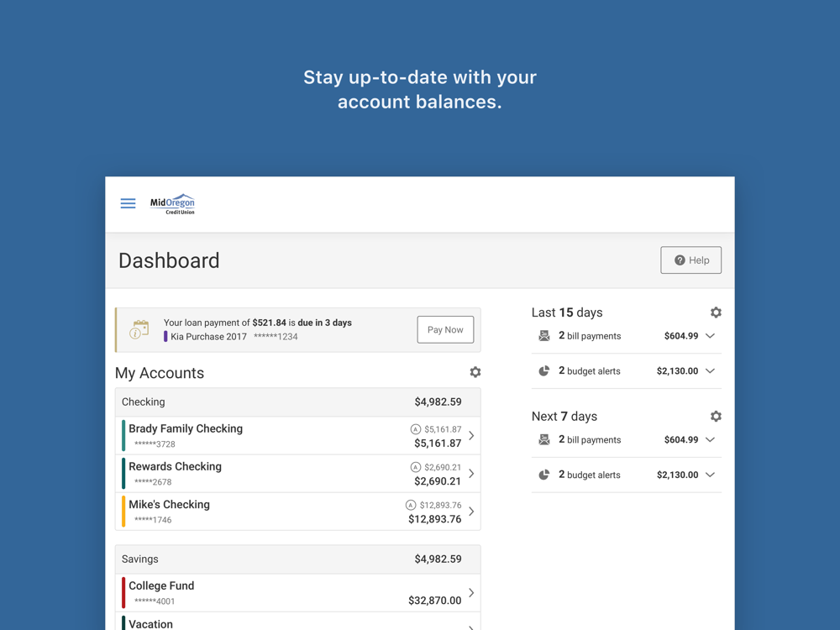The width and height of the screenshot is (840, 630).
Task: Expand budget alerts in Next 7 days
Action: point(711,475)
